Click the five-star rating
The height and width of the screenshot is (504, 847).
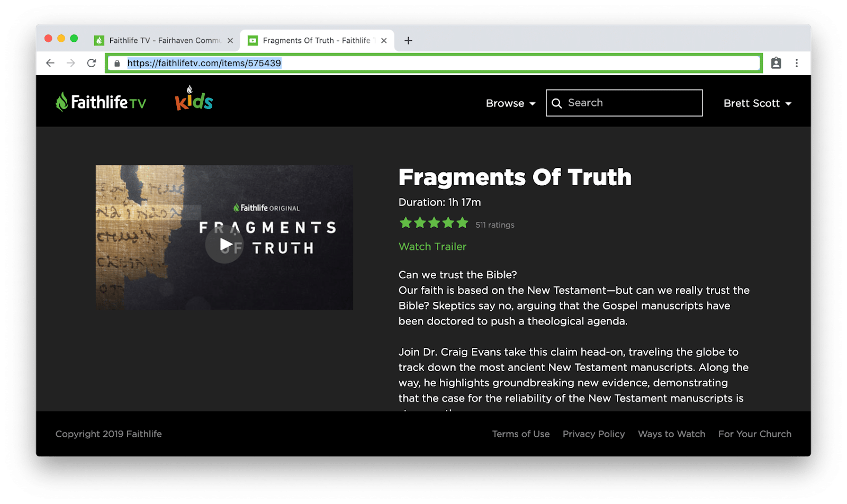click(434, 223)
